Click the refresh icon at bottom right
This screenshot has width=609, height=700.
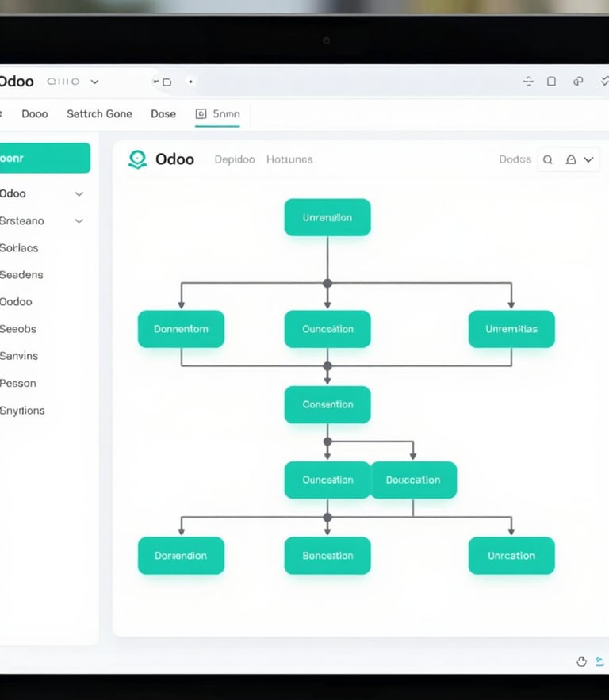(581, 662)
